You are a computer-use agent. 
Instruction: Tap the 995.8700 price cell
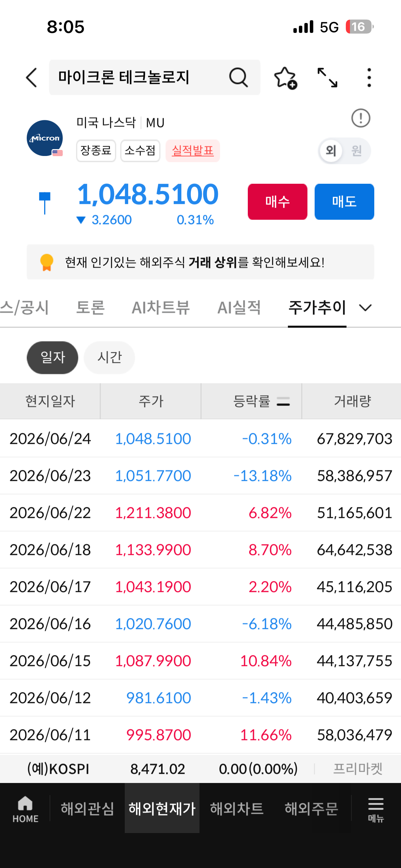pyautogui.click(x=158, y=735)
